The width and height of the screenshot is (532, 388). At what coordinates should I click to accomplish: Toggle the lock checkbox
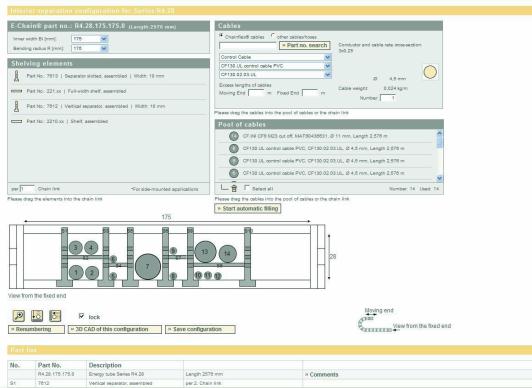(x=81, y=316)
